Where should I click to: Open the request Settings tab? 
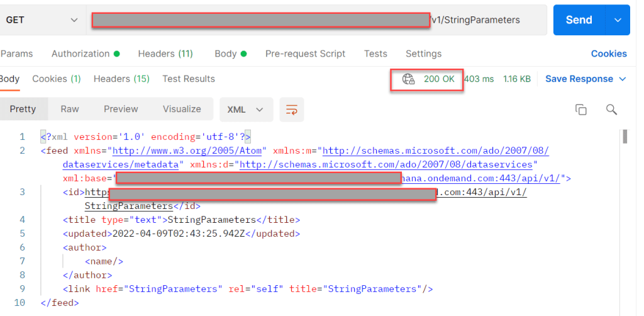423,54
